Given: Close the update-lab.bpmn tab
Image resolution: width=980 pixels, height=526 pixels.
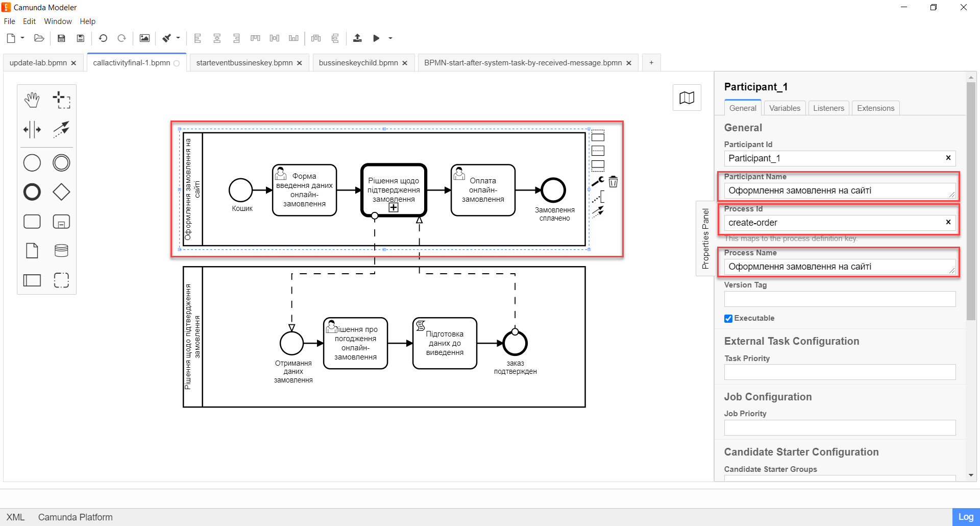Looking at the screenshot, I should (73, 63).
